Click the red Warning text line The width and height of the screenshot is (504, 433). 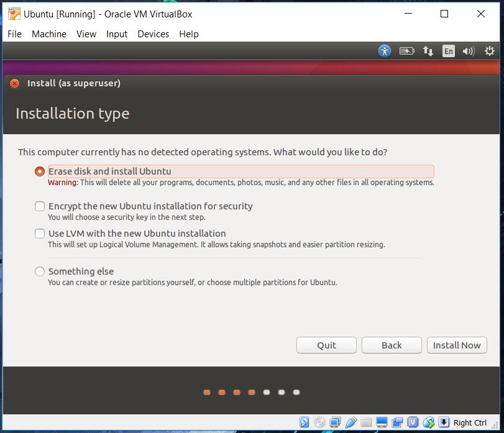(x=241, y=183)
